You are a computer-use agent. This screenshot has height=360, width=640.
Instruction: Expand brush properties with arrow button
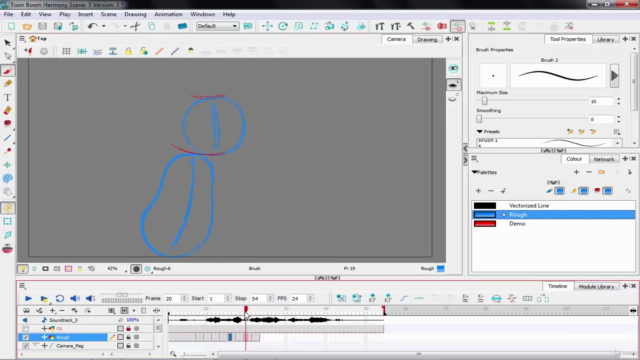point(614,76)
